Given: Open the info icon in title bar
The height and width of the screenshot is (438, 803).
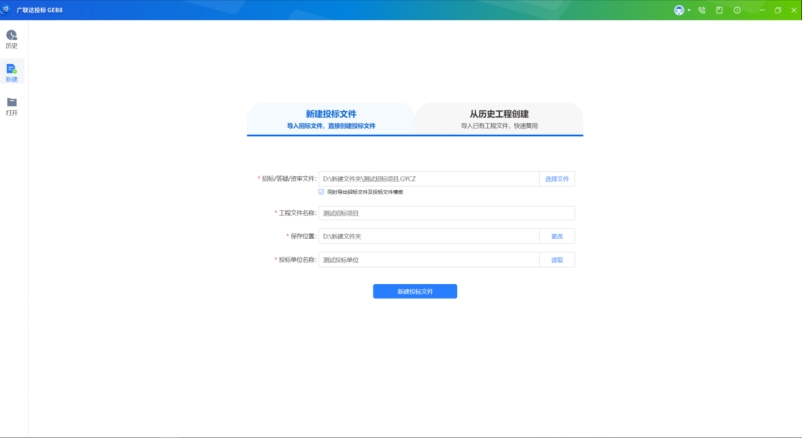Looking at the screenshot, I should tap(737, 10).
